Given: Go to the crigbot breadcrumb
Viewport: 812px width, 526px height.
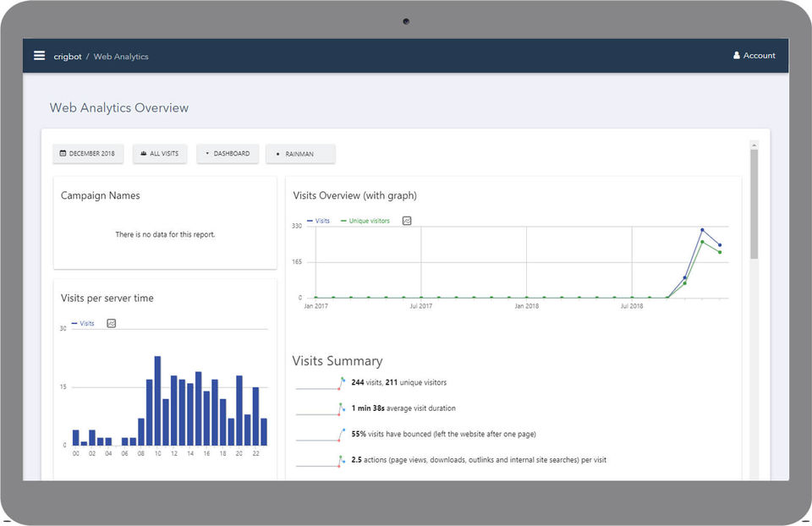Looking at the screenshot, I should point(68,57).
